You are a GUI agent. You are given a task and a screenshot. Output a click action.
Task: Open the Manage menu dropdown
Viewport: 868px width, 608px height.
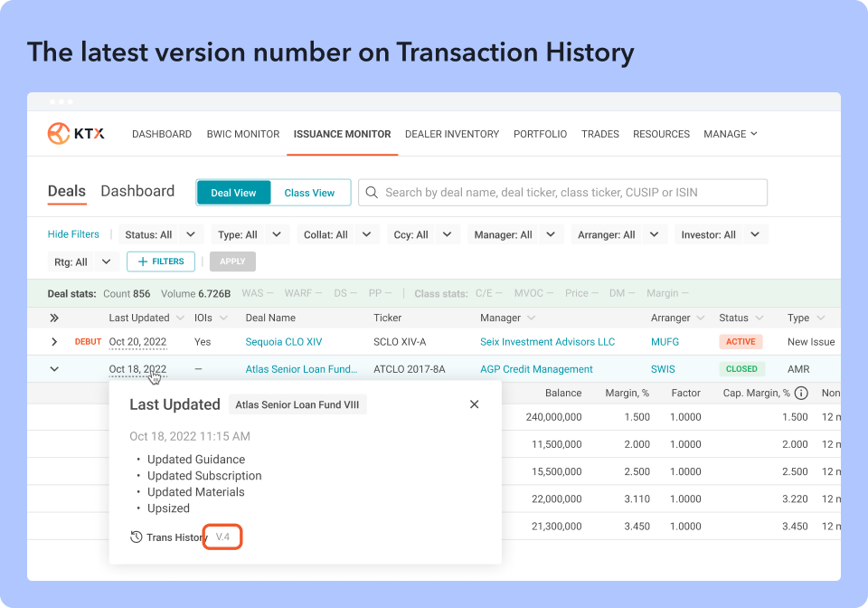click(x=730, y=134)
